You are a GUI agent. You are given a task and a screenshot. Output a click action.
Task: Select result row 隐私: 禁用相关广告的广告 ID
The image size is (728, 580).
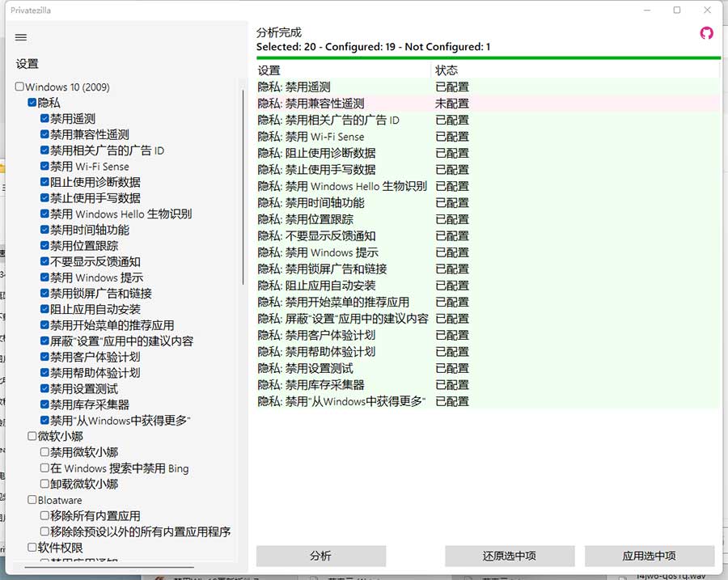(488, 121)
